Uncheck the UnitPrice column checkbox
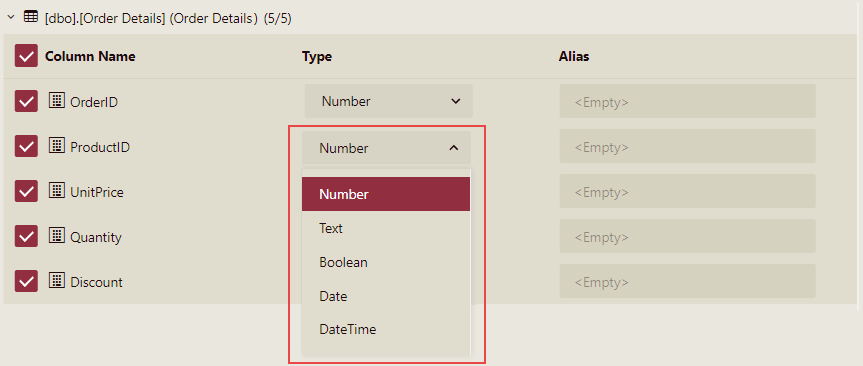Viewport: 863px width, 366px height. pyautogui.click(x=26, y=192)
